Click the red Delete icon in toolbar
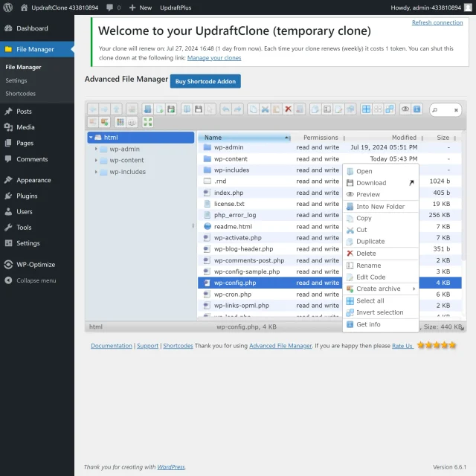The image size is (476, 476). click(x=288, y=109)
